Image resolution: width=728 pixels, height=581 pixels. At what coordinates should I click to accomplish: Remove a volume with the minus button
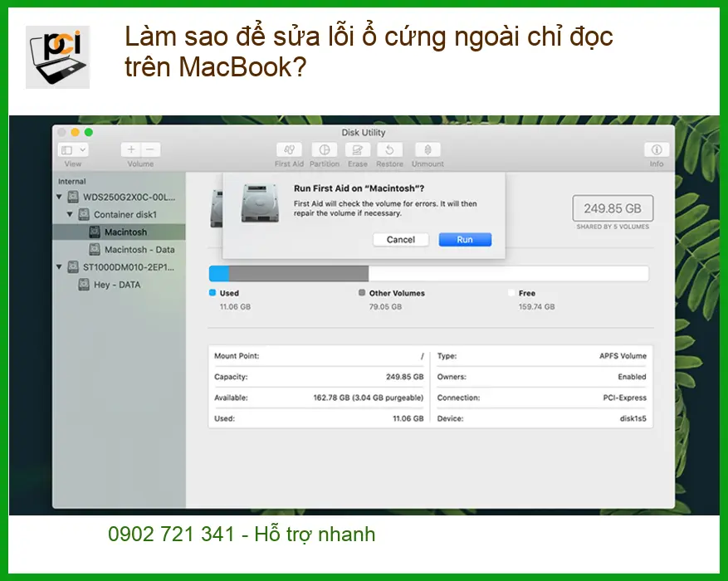click(x=150, y=150)
